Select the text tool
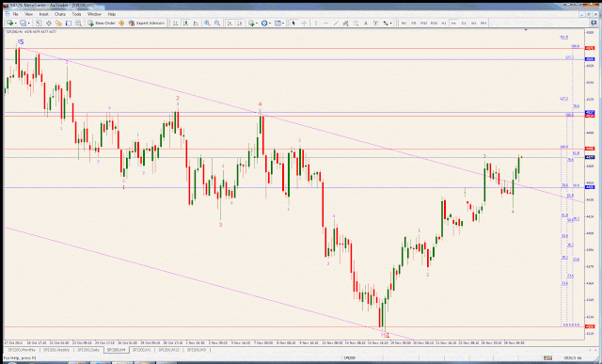The image size is (602, 364). (366, 23)
